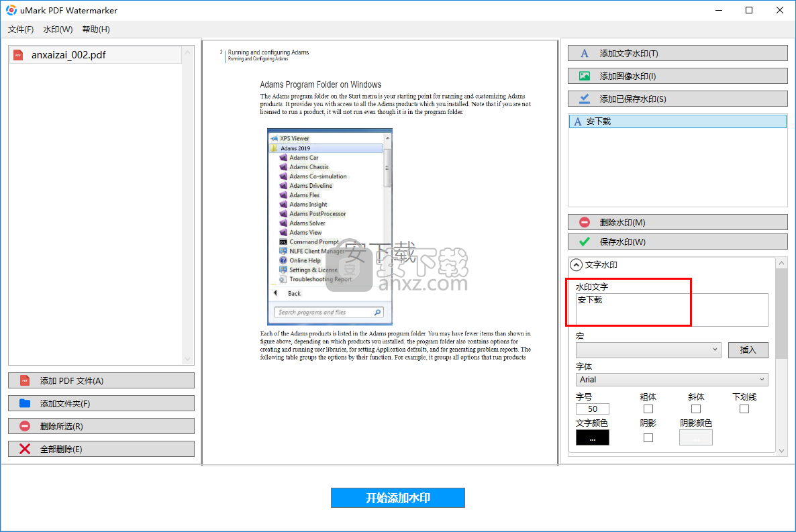Screen dimensions: 796x532
Task: Toggle the 阴影 shadow checkbox
Action: (x=648, y=437)
